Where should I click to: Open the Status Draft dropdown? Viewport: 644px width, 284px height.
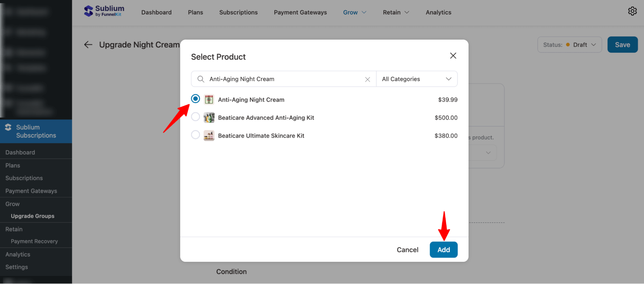tap(569, 45)
